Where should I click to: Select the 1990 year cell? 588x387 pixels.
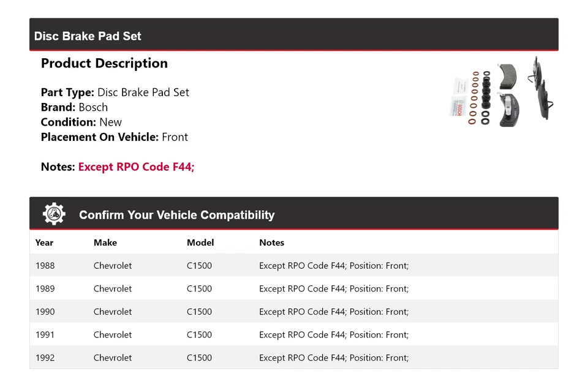point(45,312)
